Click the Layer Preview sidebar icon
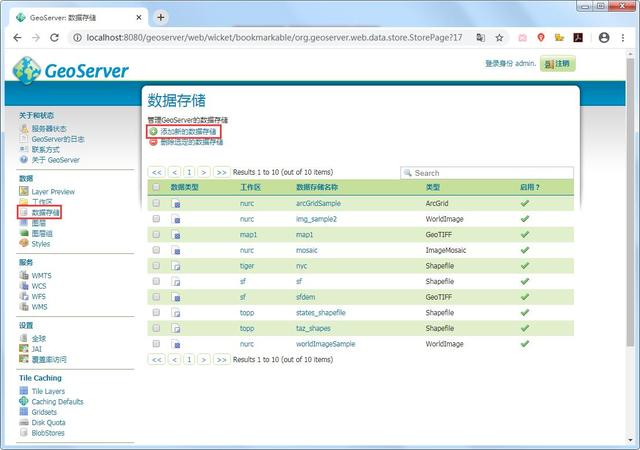This screenshot has height=450, width=640. click(x=24, y=191)
